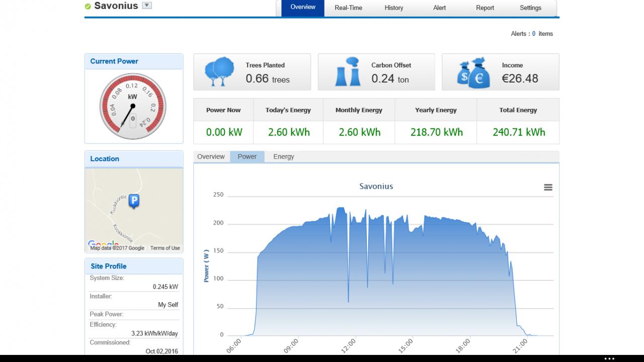The image size is (644, 362).
Task: Open the History tab
Action: coord(394,8)
